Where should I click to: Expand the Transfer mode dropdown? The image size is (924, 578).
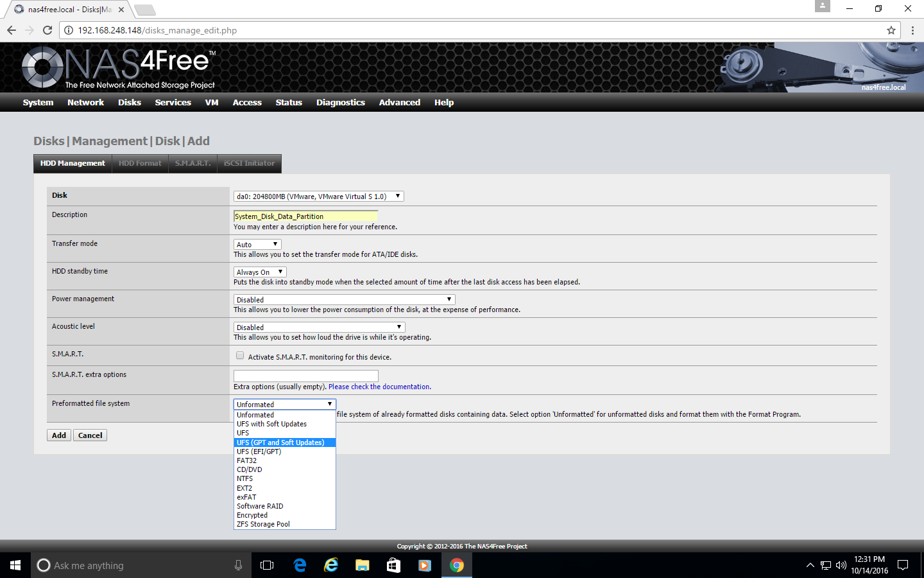[x=257, y=245]
